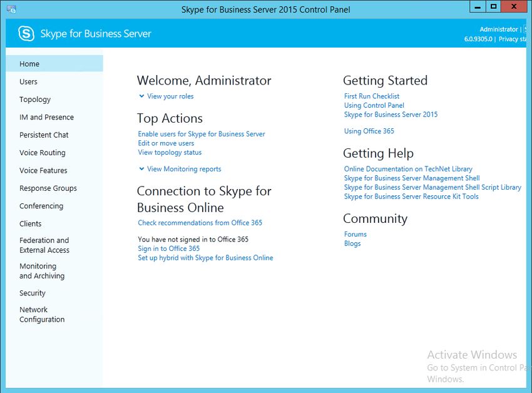Screen dimensions: 532x393
Task: Click the application icon in title bar
Action: click(11, 9)
